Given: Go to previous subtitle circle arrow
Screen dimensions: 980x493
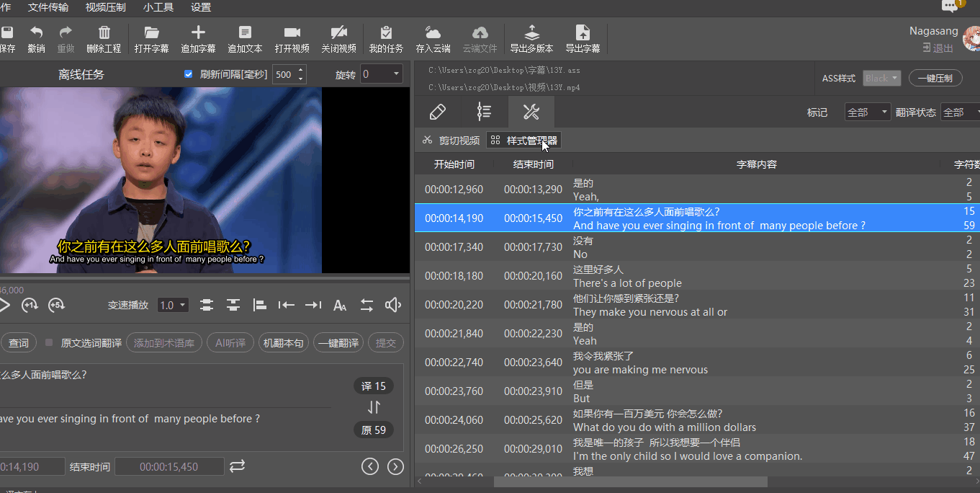Looking at the screenshot, I should pos(370,466).
